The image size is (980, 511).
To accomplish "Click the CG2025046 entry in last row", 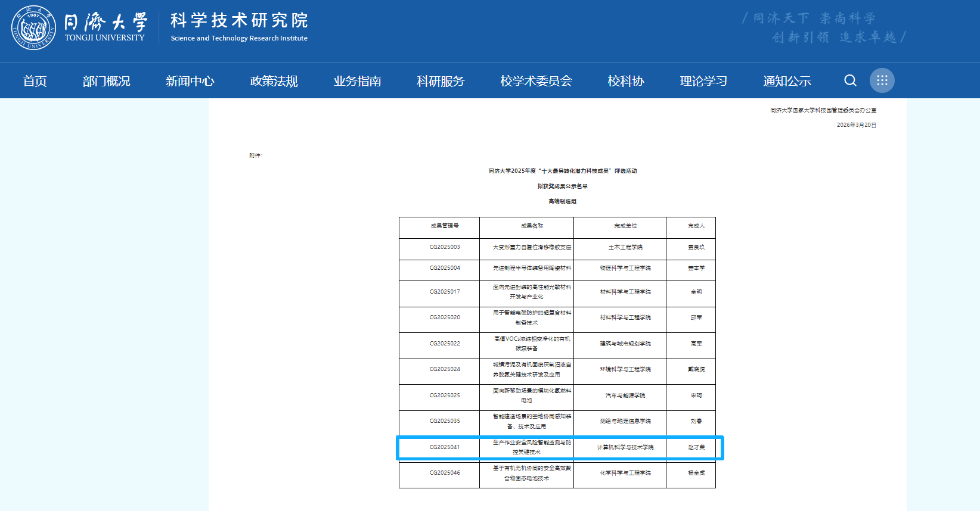I will click(445, 473).
